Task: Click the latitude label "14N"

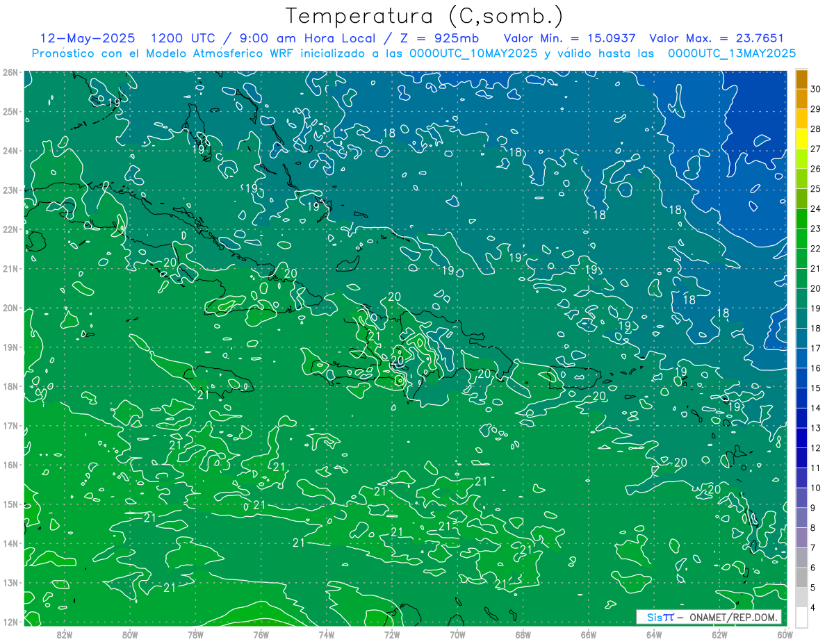Action: click(10, 543)
